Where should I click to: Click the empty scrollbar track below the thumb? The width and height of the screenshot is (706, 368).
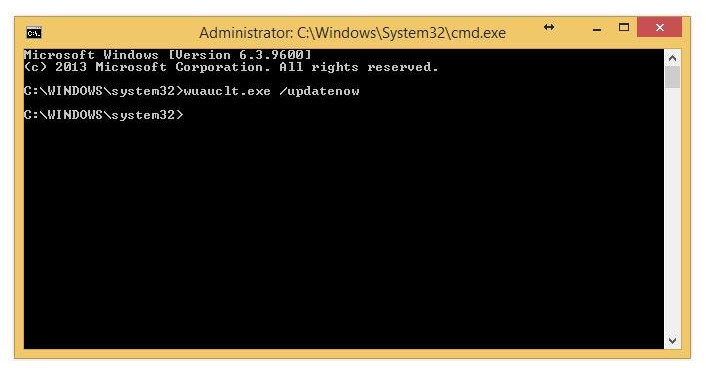(672, 210)
